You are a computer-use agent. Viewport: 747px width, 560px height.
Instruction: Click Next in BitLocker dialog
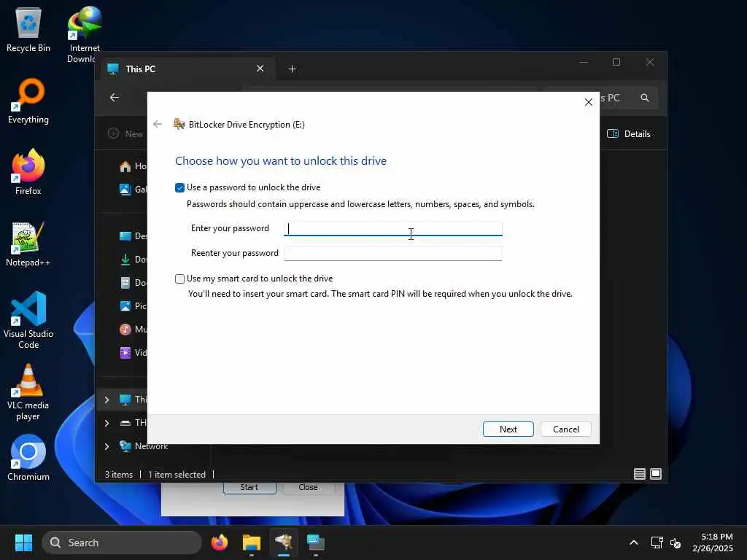tap(508, 429)
